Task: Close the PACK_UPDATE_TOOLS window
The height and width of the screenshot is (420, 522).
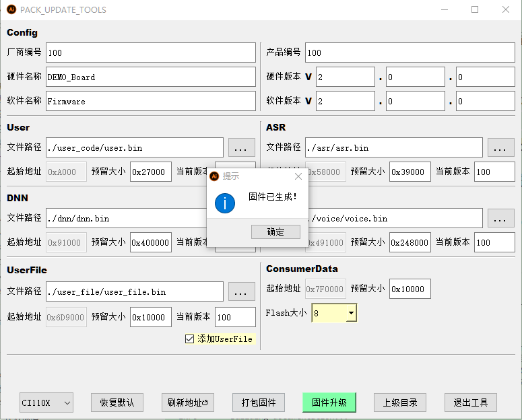Action: pyautogui.click(x=506, y=9)
